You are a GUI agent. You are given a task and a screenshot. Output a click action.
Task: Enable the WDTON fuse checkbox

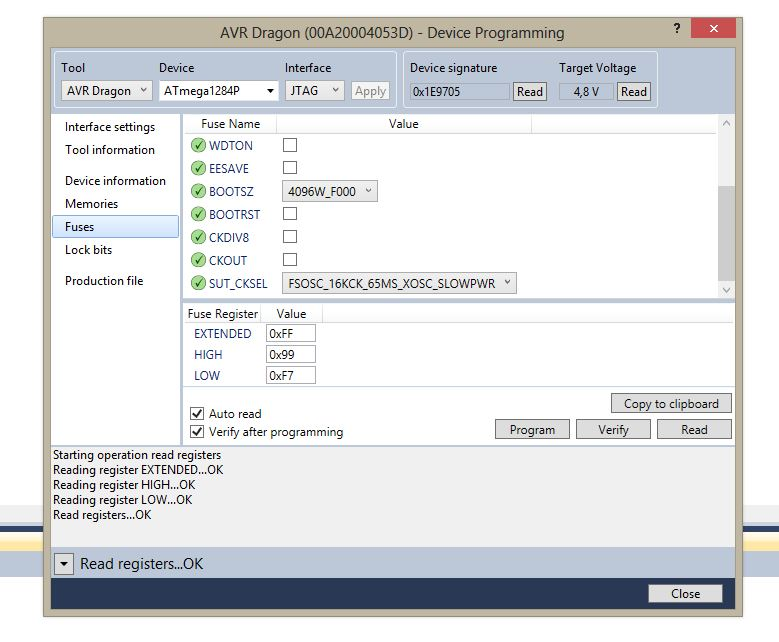[290, 145]
